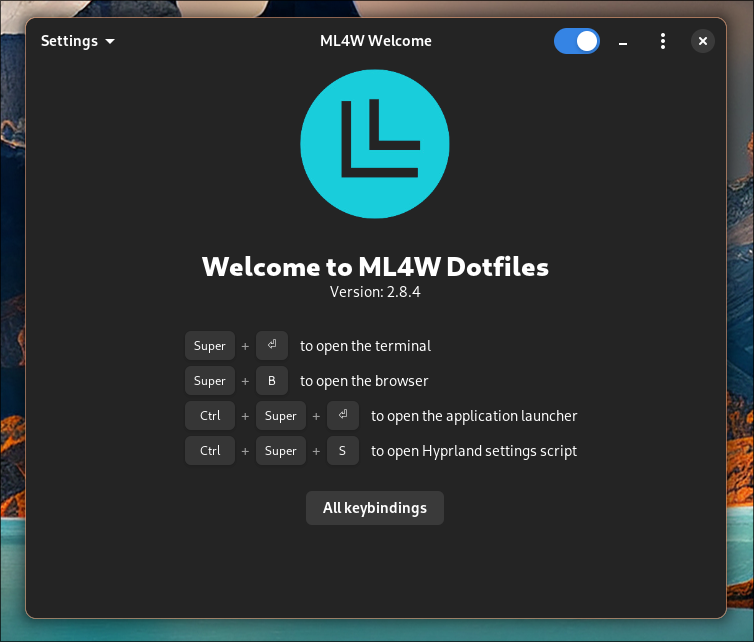Click the ML4W Welcome window title

click(375, 41)
